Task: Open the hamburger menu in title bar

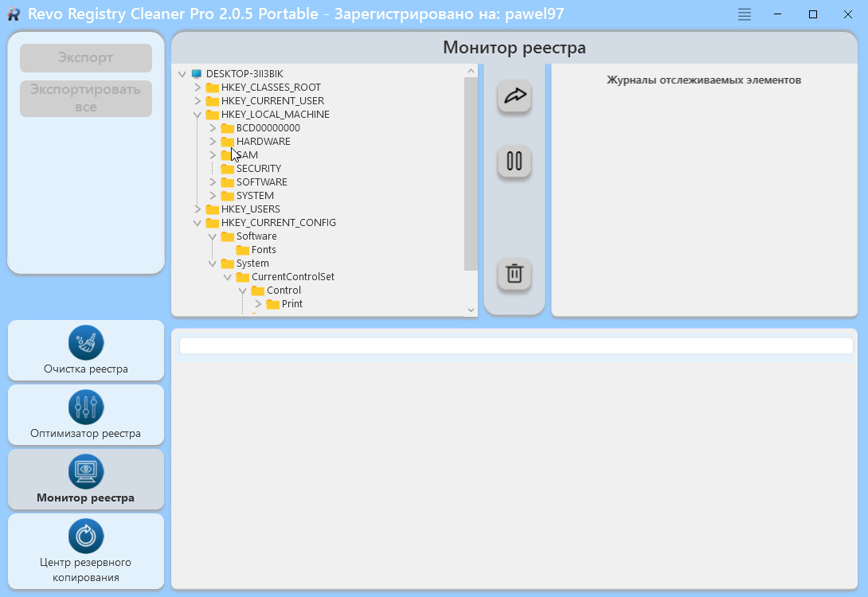Action: coord(744,14)
